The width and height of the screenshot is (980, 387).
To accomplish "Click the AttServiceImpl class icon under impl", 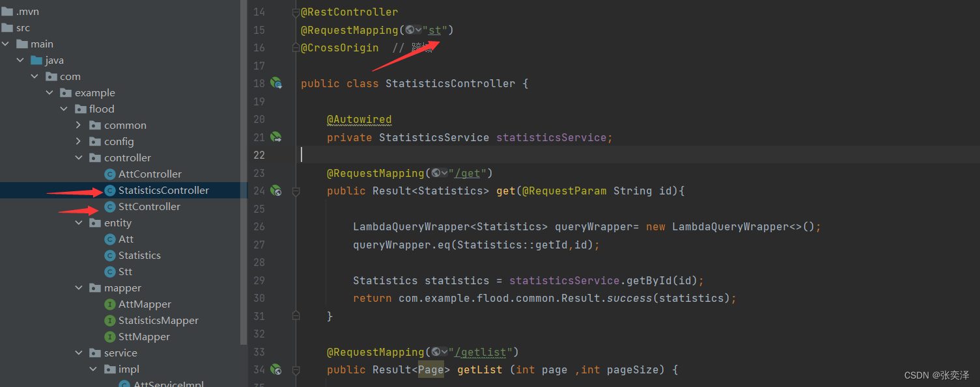I will point(124,383).
